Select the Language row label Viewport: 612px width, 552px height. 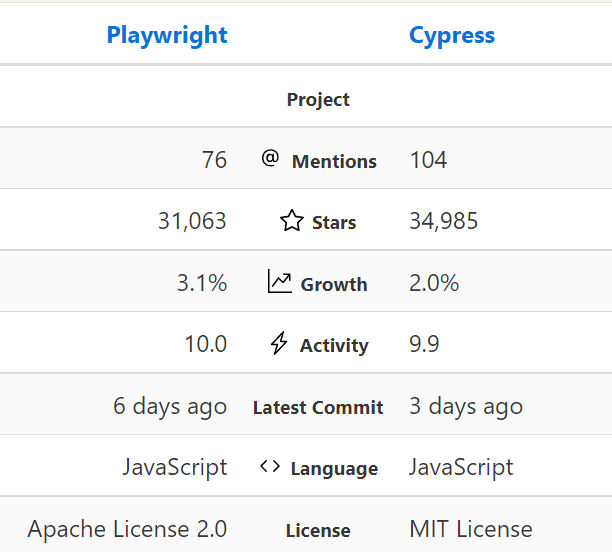point(334,469)
